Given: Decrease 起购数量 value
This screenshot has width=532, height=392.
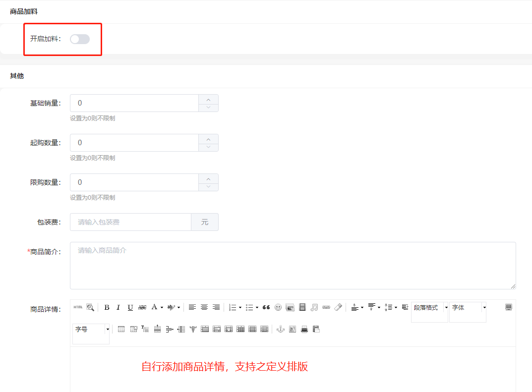Looking at the screenshot, I should (208, 147).
